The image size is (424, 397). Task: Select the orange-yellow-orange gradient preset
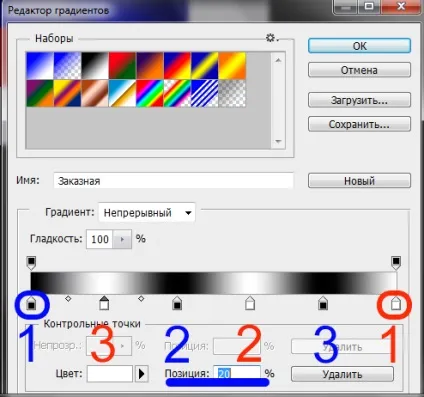click(x=232, y=66)
